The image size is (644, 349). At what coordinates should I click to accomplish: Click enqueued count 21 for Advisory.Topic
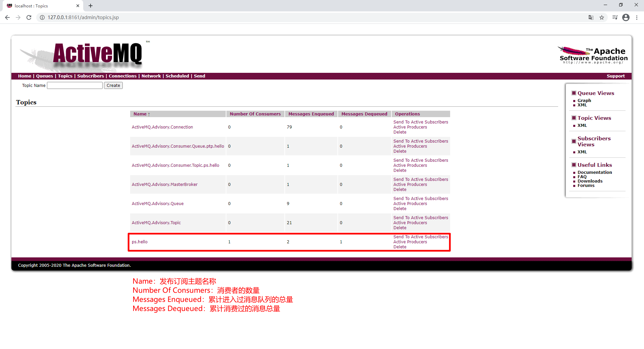(x=289, y=223)
